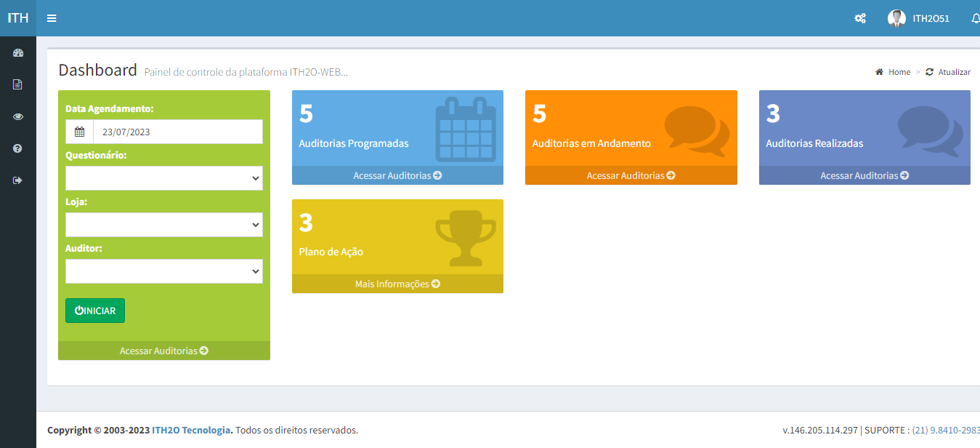This screenshot has height=448, width=980.
Task: Click the calendar icon beside the date field
Action: [x=78, y=132]
